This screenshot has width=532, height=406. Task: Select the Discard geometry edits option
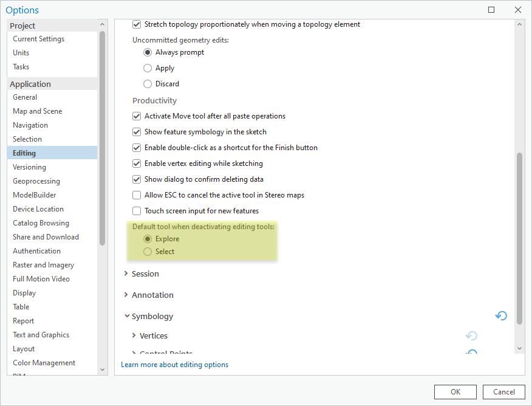[x=148, y=84]
